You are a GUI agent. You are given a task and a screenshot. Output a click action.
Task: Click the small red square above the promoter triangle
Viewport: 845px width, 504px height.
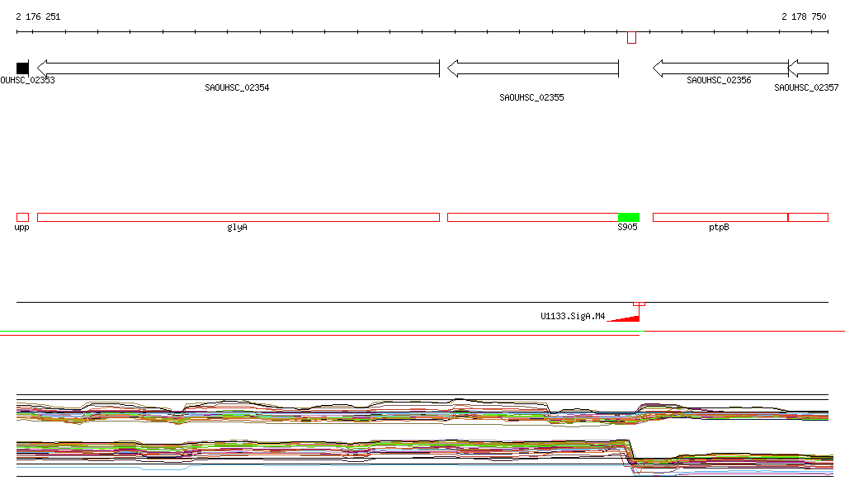click(638, 304)
